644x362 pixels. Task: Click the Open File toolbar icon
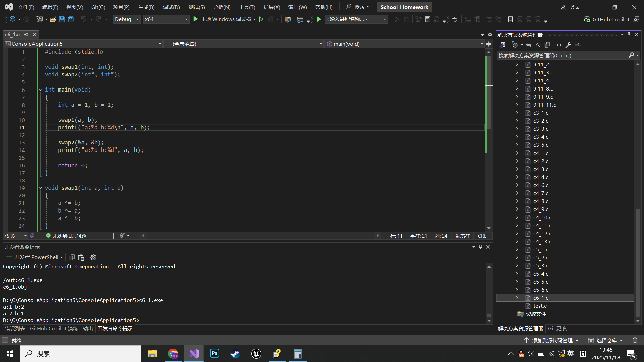pyautogui.click(x=53, y=19)
